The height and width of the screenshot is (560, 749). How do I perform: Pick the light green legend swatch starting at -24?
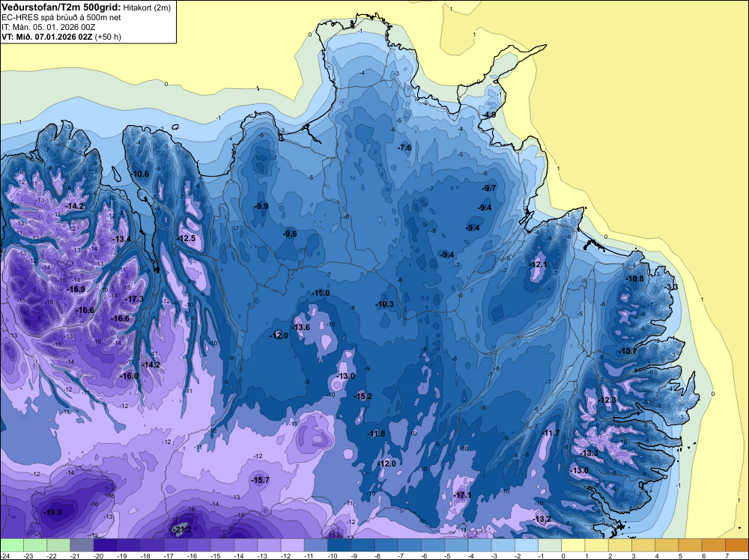[x=11, y=545]
